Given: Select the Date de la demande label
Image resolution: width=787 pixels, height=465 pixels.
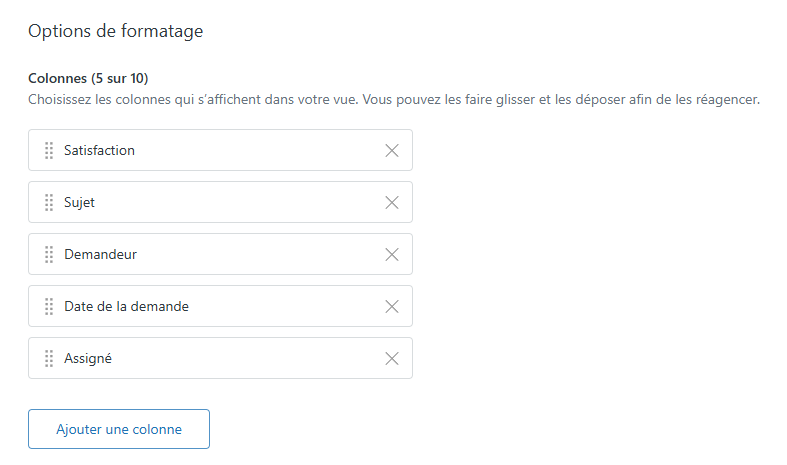Looking at the screenshot, I should [x=126, y=306].
